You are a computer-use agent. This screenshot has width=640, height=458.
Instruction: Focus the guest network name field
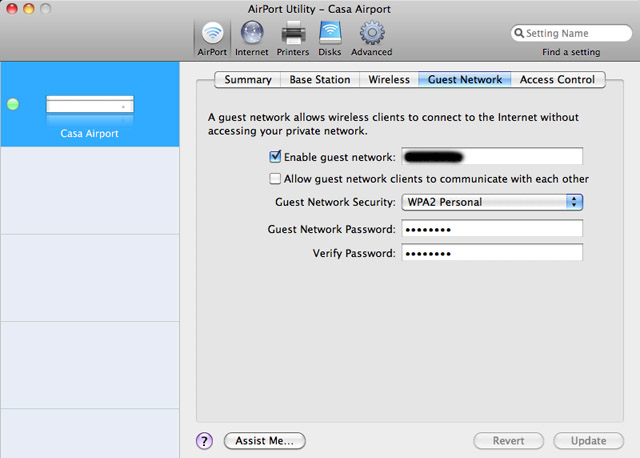tap(492, 157)
